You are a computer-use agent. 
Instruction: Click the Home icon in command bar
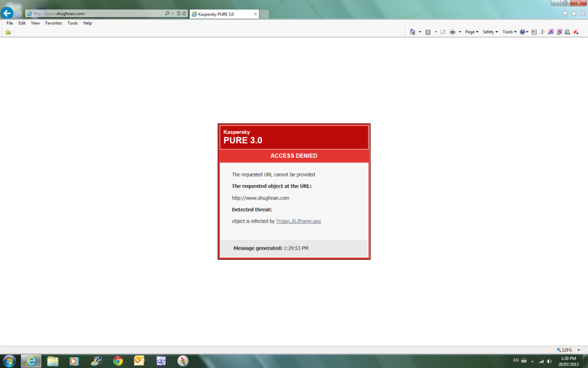point(412,32)
